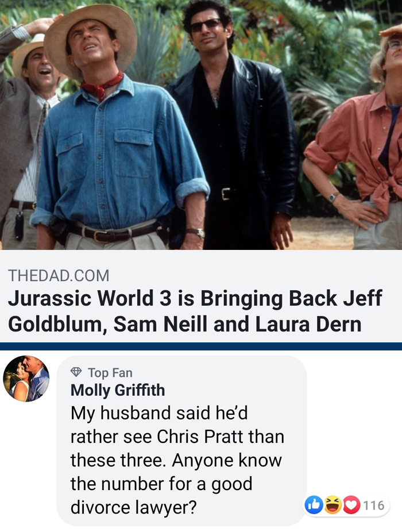Click the laughing Haha reaction icon

coord(333,505)
